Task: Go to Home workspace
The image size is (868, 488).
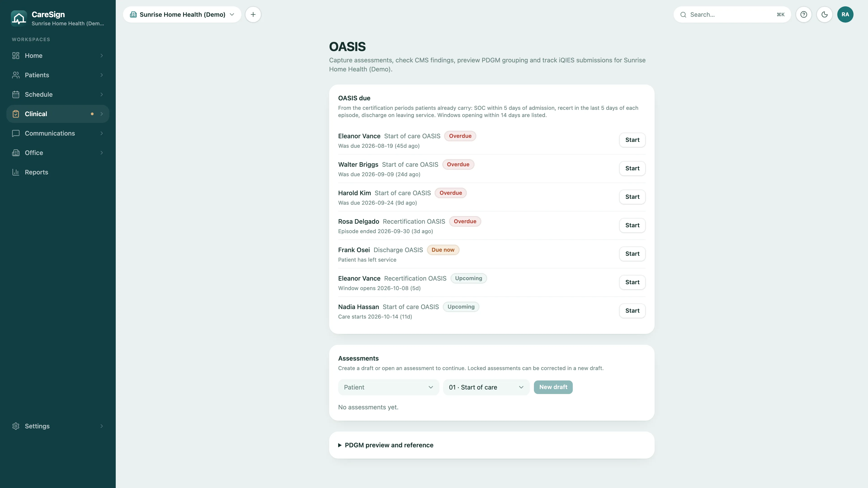Action: [58, 56]
